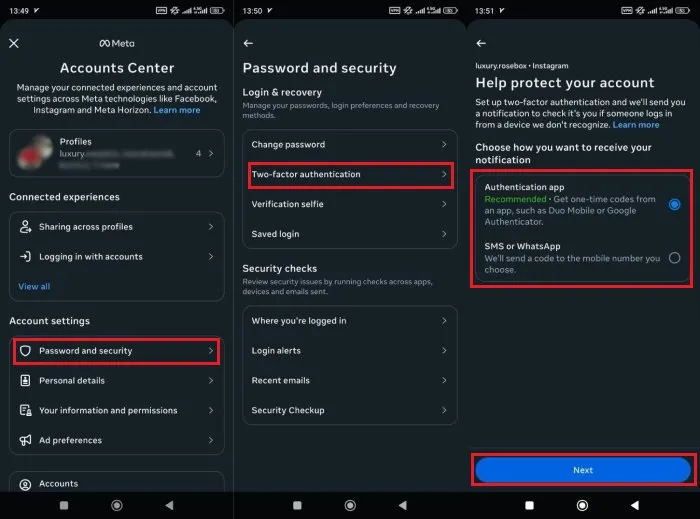Tap the profile avatar picture in Profiles card
The height and width of the screenshot is (519, 700).
35,153
